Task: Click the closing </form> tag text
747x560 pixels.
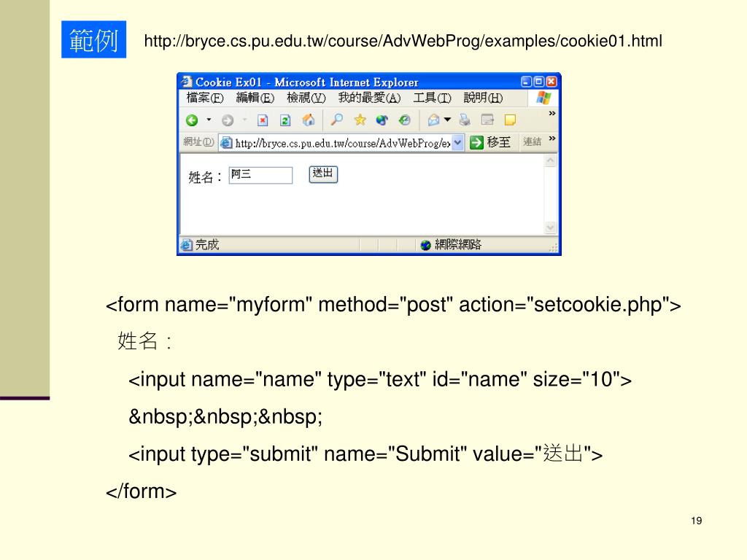Action: click(141, 491)
